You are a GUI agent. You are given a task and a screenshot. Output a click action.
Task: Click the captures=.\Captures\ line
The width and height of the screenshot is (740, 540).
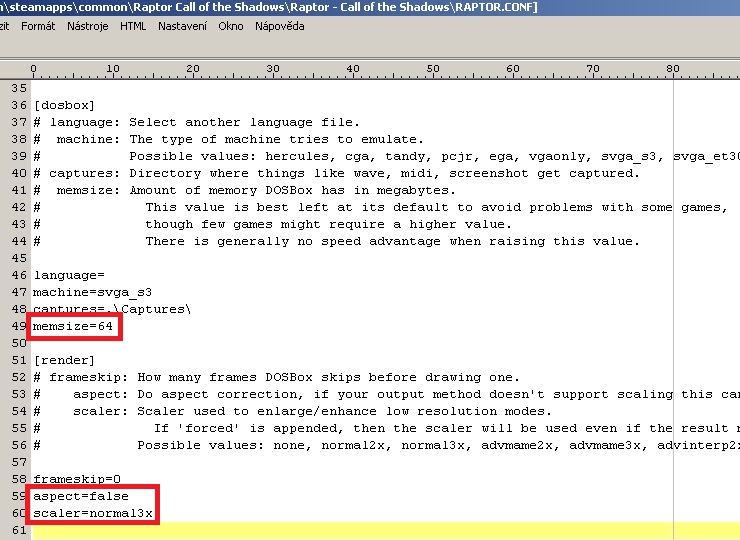click(112, 309)
